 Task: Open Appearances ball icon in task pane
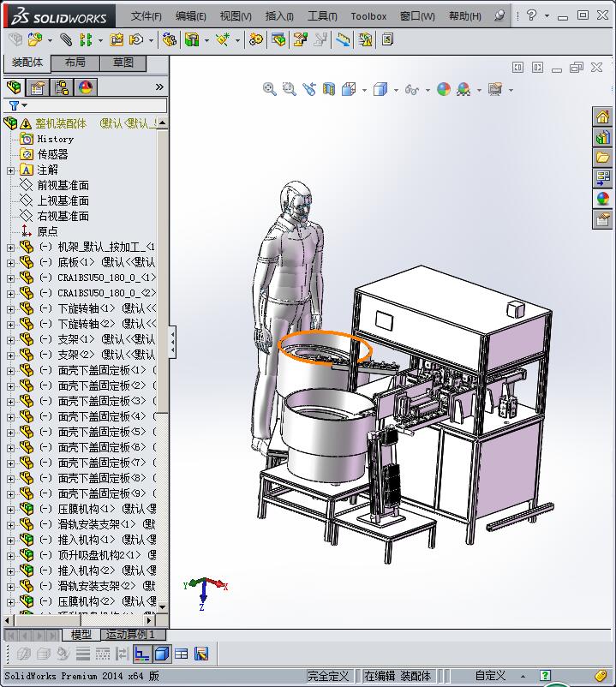[602, 199]
